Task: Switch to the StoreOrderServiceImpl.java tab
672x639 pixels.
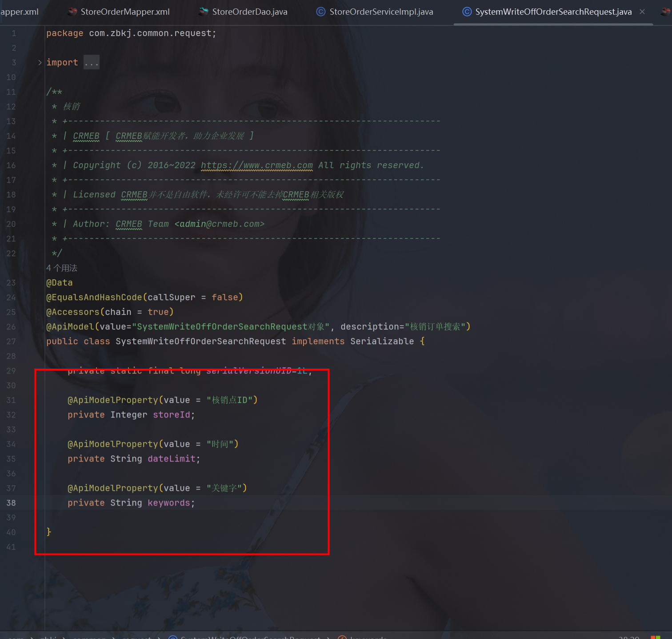Action: (381, 12)
